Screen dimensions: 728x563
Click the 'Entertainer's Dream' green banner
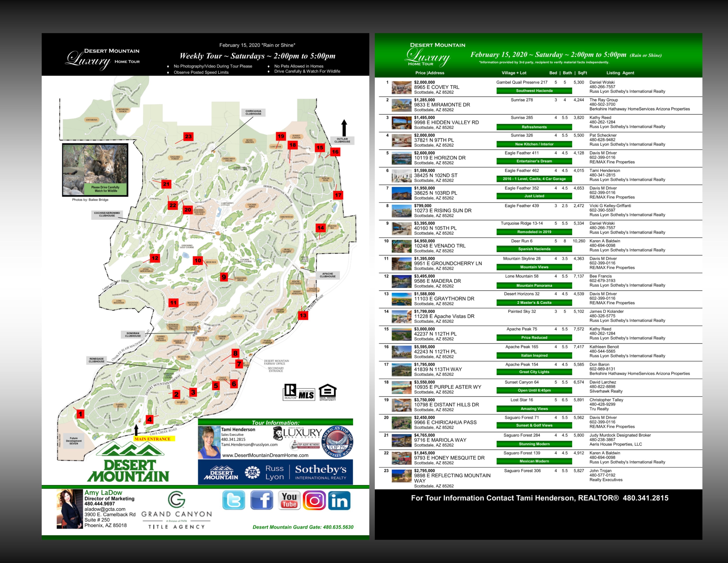[534, 161]
